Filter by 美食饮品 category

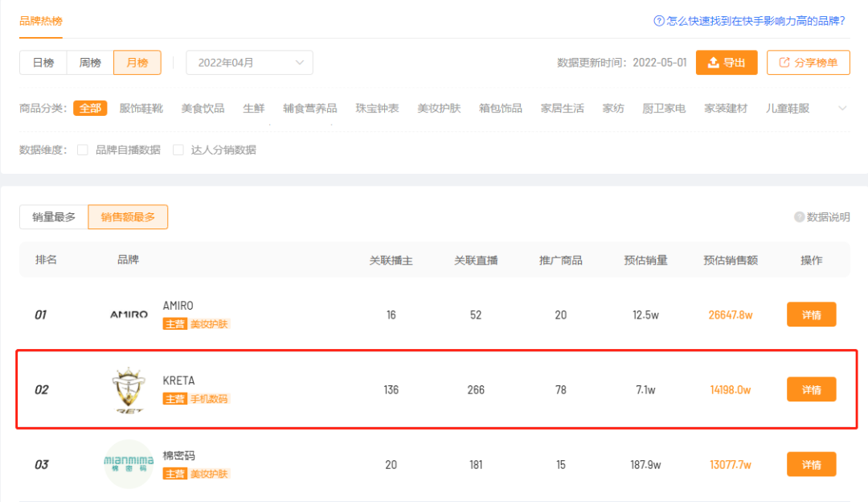pyautogui.click(x=203, y=109)
